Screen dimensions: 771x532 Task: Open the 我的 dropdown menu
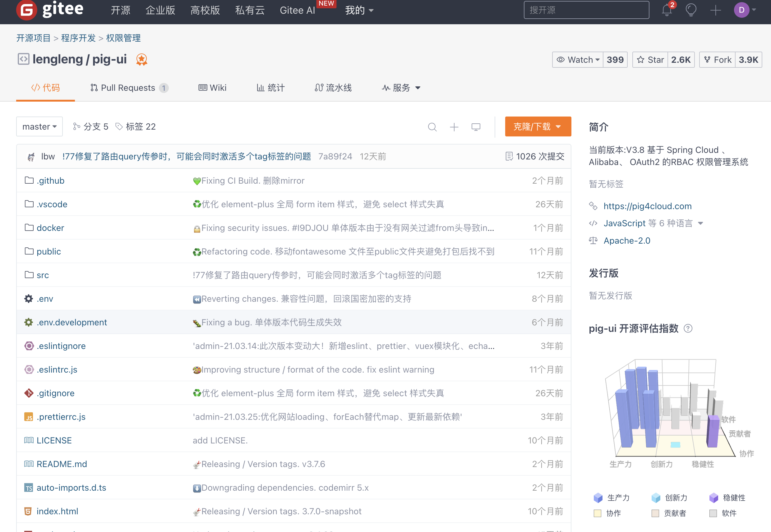[x=359, y=10]
